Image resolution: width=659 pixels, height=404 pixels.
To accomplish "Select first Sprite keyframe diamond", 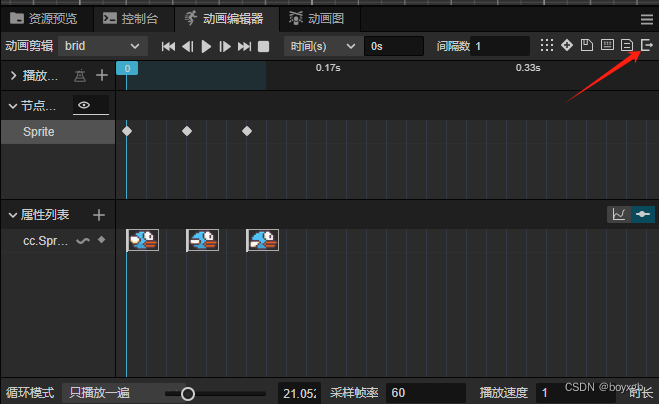I will click(x=127, y=131).
